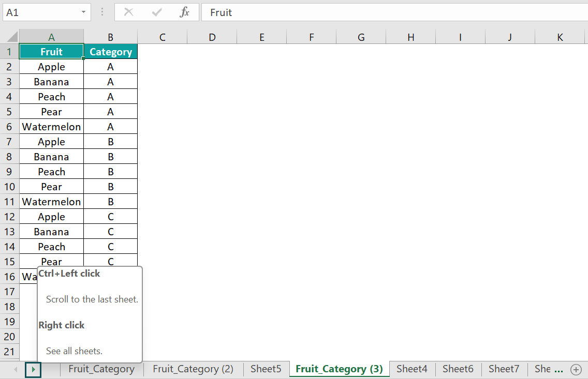
Task: Select column B header
Action: pyautogui.click(x=110, y=37)
